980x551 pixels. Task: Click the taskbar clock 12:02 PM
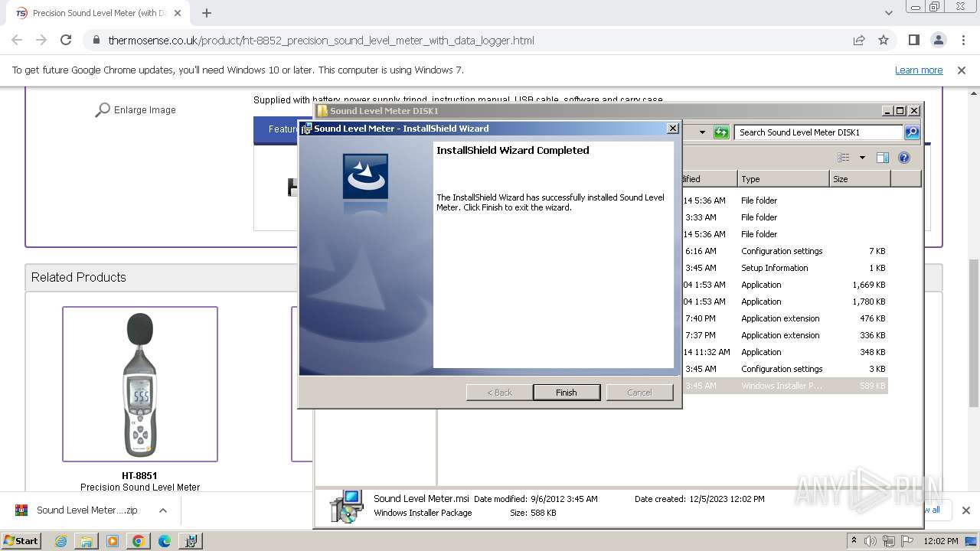(941, 541)
